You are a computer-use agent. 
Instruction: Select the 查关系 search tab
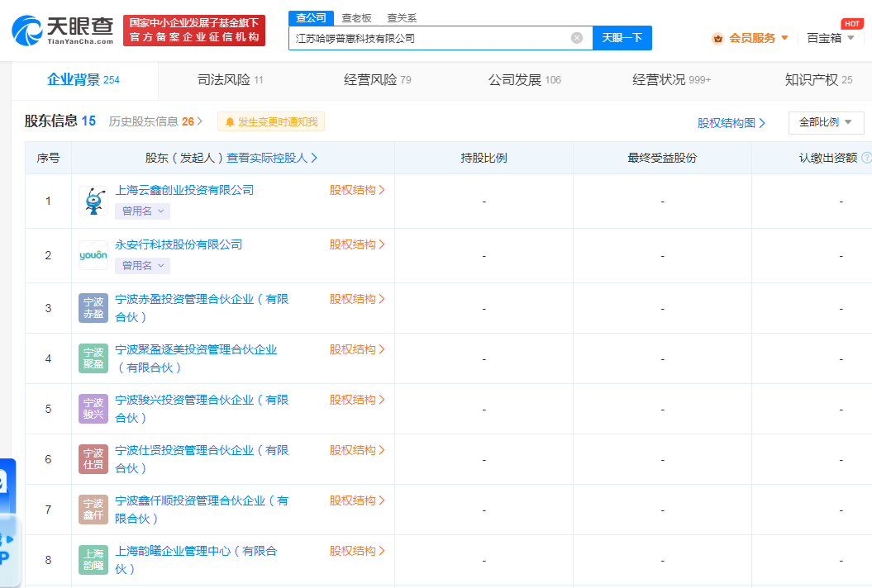[x=402, y=18]
